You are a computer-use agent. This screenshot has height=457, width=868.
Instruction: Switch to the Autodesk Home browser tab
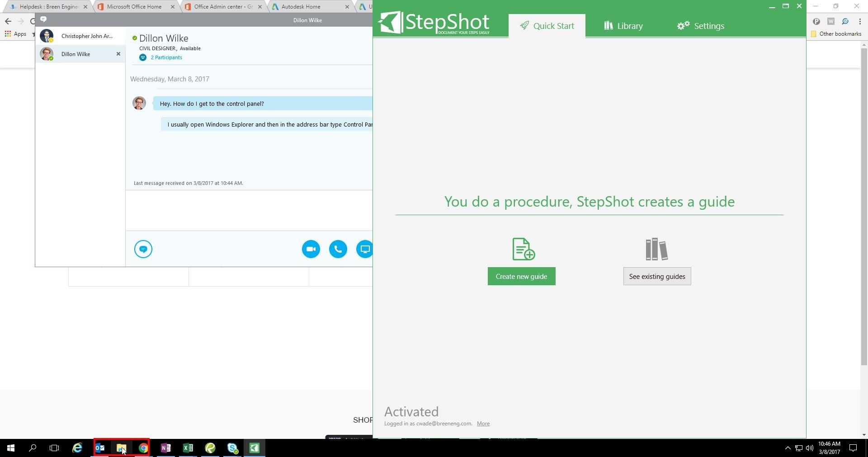(311, 7)
